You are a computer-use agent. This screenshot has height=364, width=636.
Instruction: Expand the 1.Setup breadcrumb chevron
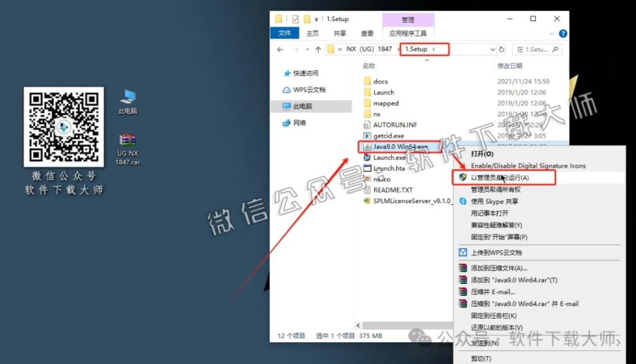[434, 49]
